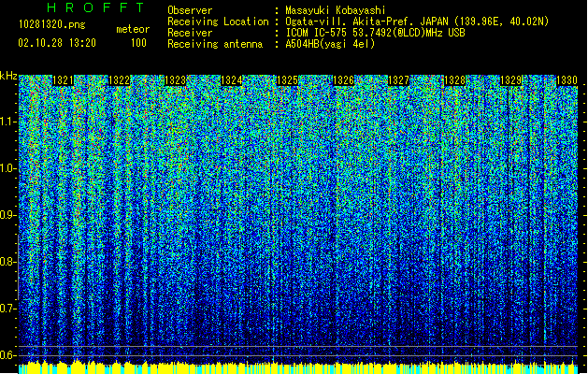Click the 1328 time marker
Screen dimensions: 588x374
coord(454,80)
